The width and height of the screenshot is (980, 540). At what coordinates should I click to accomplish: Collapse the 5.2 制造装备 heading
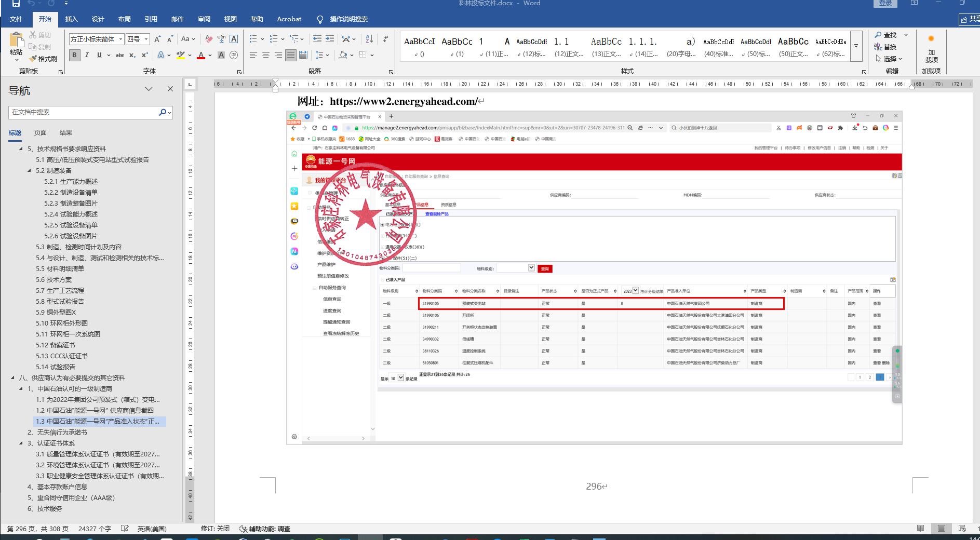tap(29, 170)
